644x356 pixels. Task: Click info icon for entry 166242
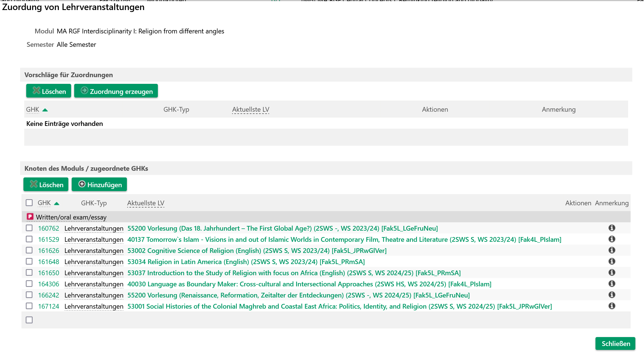pos(612,295)
